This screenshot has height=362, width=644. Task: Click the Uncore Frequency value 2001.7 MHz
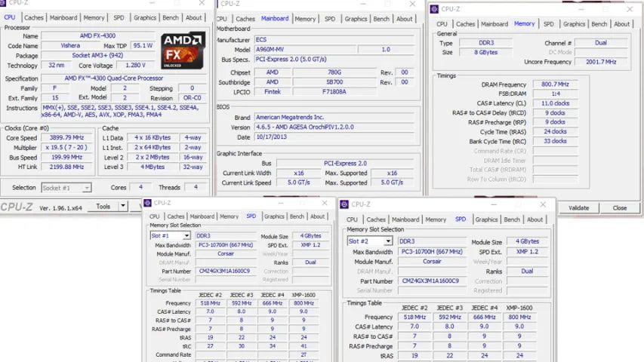point(601,62)
